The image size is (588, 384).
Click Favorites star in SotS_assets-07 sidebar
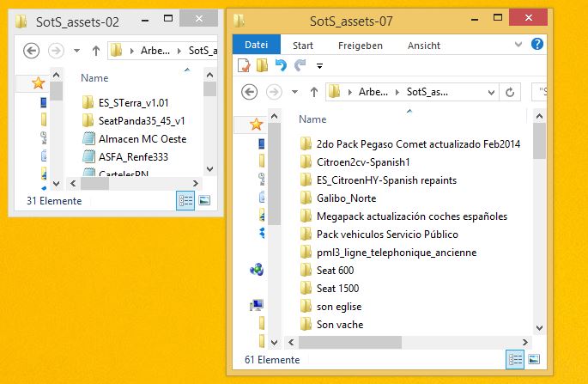(x=256, y=124)
